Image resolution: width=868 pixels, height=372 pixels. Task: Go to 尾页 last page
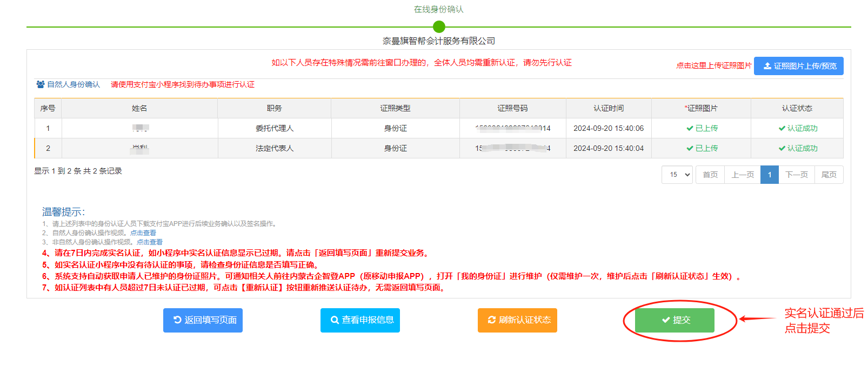(829, 175)
